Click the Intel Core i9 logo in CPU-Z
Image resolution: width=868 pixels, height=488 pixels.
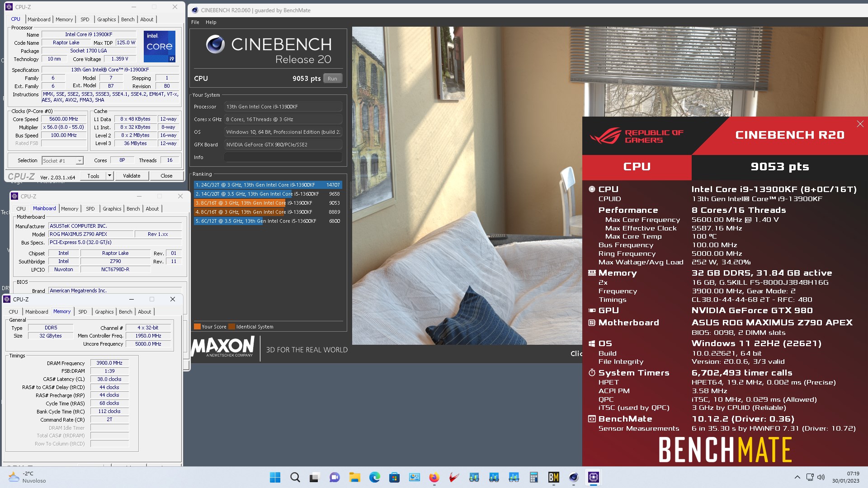(160, 46)
